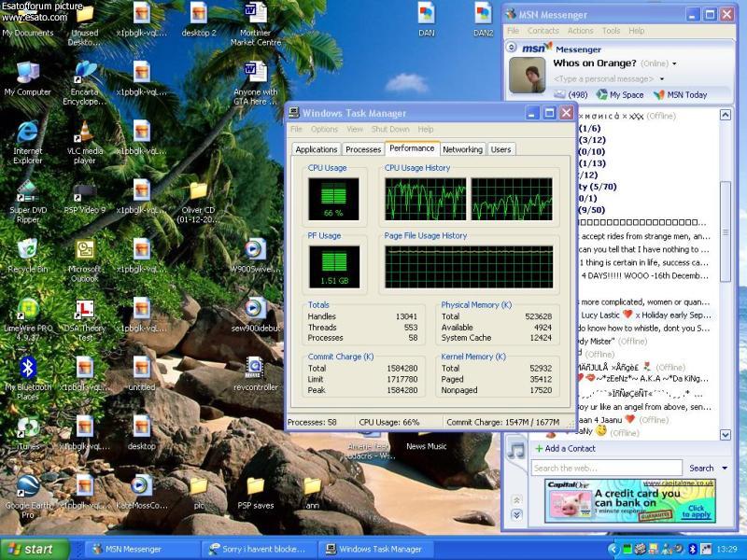The width and height of the screenshot is (747, 560).
Task: Select the 'desktop 2' file icon
Action: click(199, 20)
